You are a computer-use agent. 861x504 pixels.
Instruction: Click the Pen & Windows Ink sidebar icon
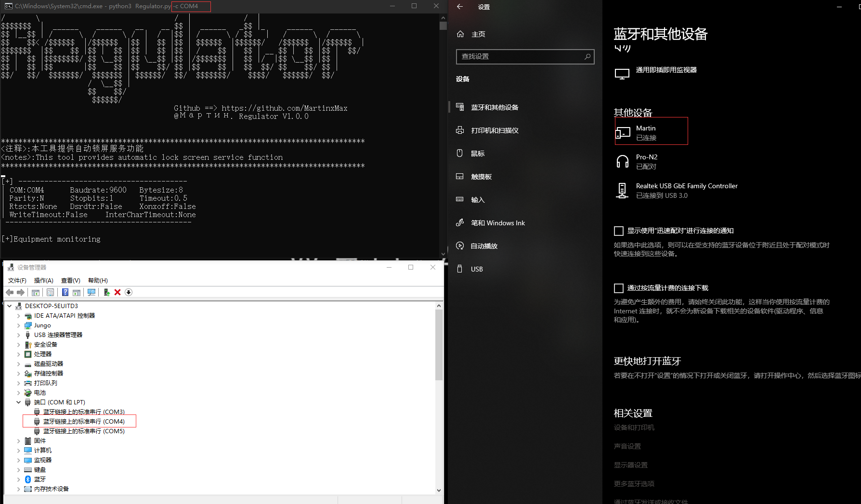coord(460,222)
